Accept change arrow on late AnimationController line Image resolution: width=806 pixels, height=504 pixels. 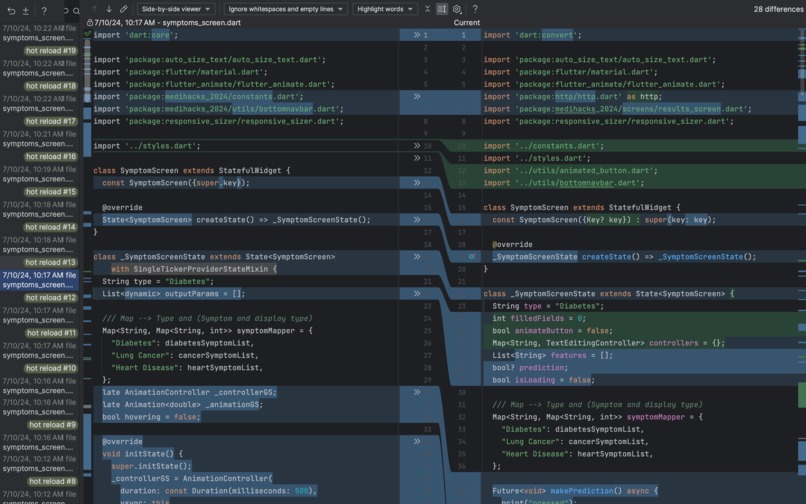417,392
